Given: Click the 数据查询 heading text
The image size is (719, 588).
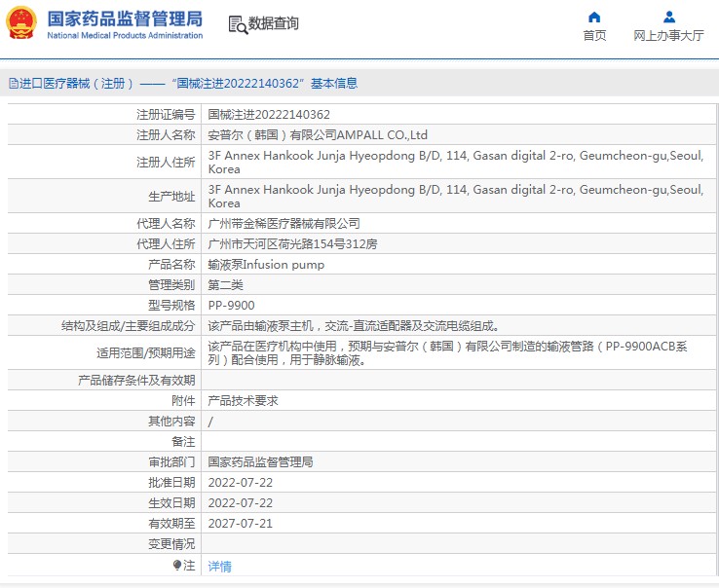Looking at the screenshot, I should [x=274, y=23].
